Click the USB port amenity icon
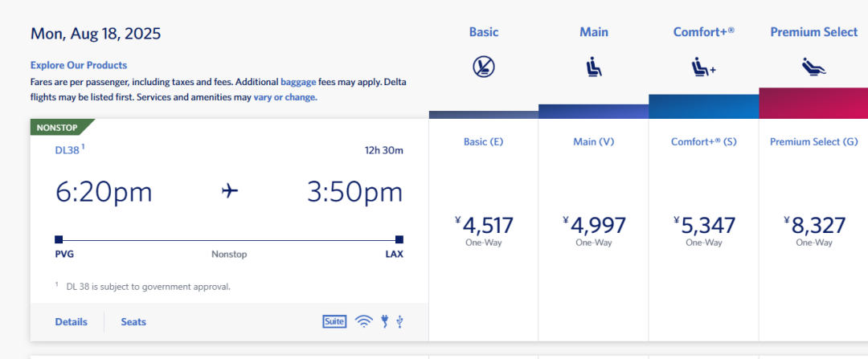Viewport: 868px width, 359px height. [x=399, y=321]
